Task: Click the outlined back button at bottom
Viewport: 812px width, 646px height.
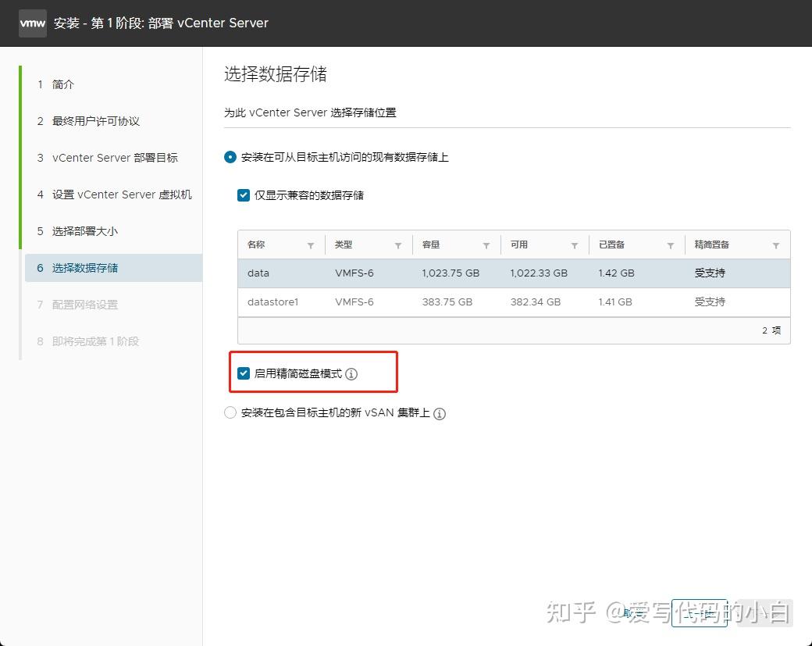Action: 699,613
